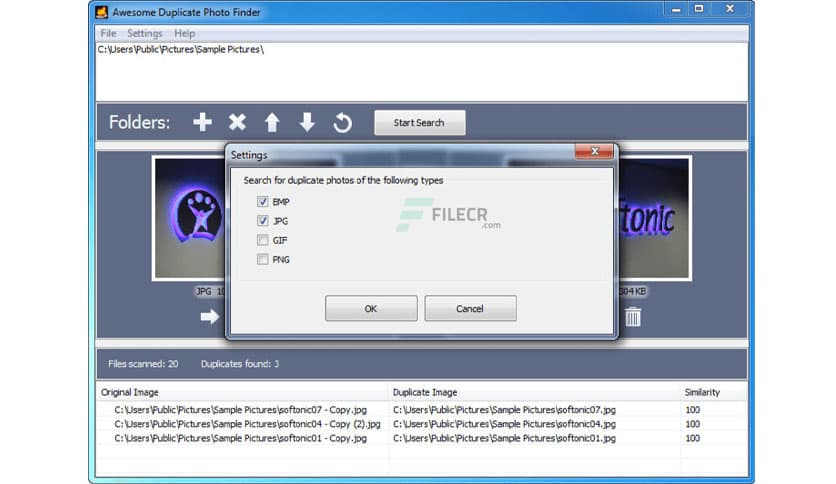Minimize the Awesome Duplicate Photo Finder window

coord(676,9)
